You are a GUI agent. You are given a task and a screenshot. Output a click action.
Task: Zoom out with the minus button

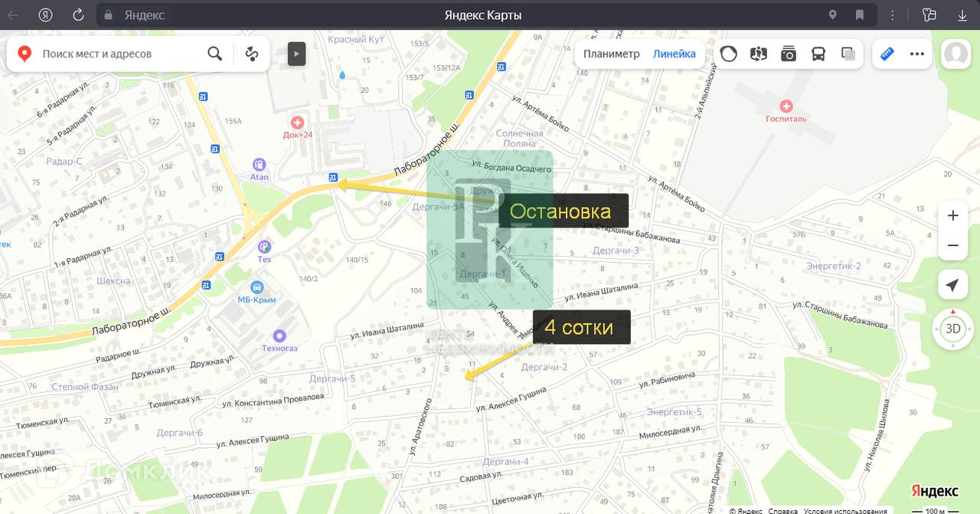click(953, 245)
